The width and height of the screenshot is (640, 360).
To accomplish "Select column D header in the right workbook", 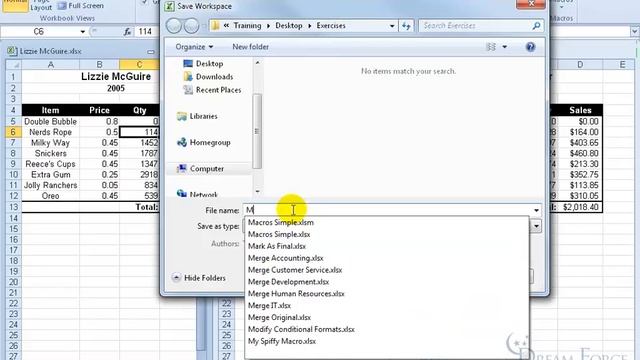I will point(580,64).
